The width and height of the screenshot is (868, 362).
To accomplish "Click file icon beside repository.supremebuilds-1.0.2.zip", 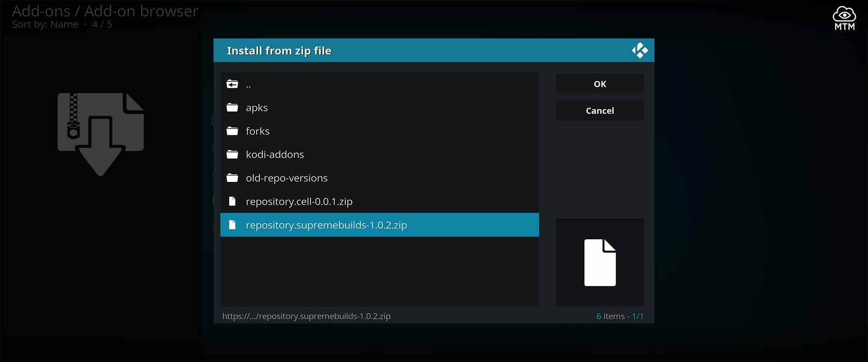I will pyautogui.click(x=232, y=225).
